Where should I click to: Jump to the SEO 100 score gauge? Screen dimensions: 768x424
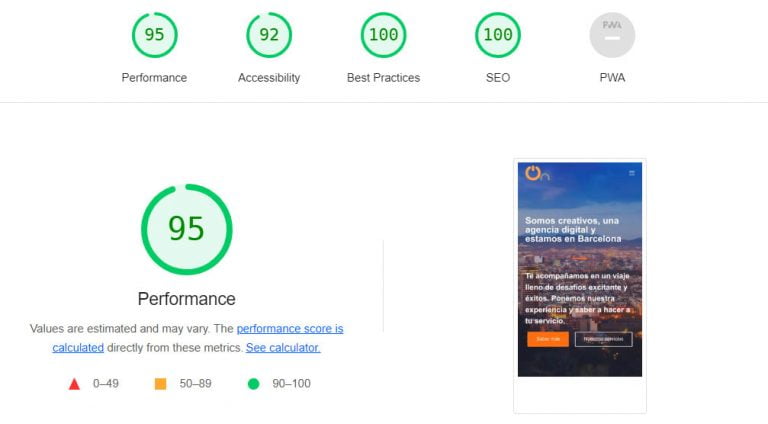[x=498, y=35]
